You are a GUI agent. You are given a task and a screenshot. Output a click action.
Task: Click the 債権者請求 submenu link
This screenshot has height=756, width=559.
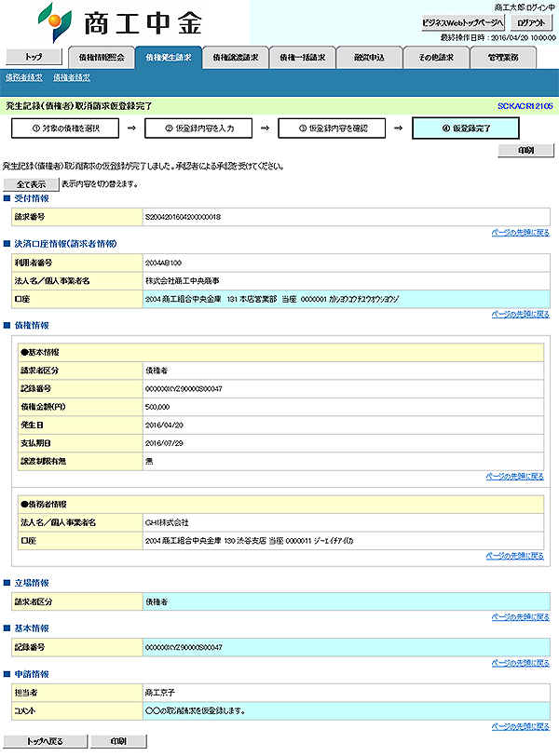click(x=72, y=77)
